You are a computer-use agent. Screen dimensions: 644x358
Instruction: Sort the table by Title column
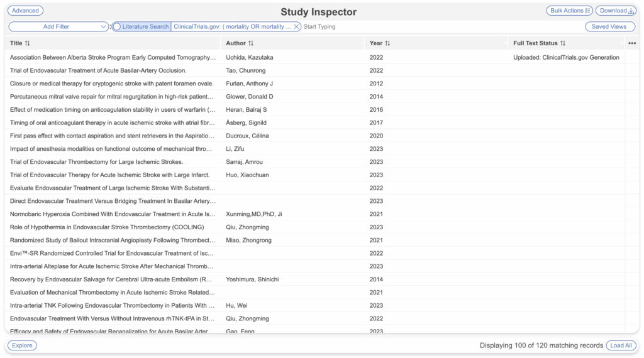click(27, 43)
